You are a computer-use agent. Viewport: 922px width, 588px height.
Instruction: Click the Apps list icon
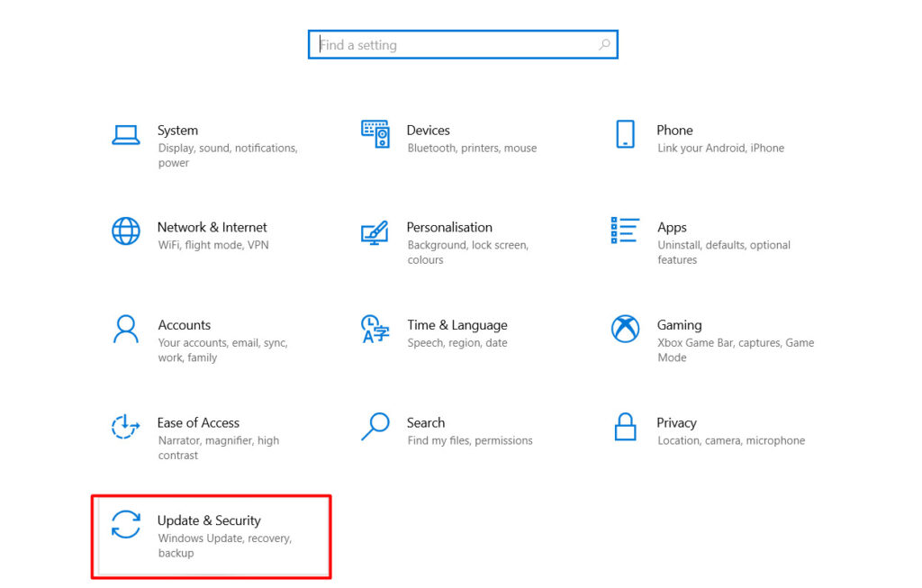click(625, 230)
